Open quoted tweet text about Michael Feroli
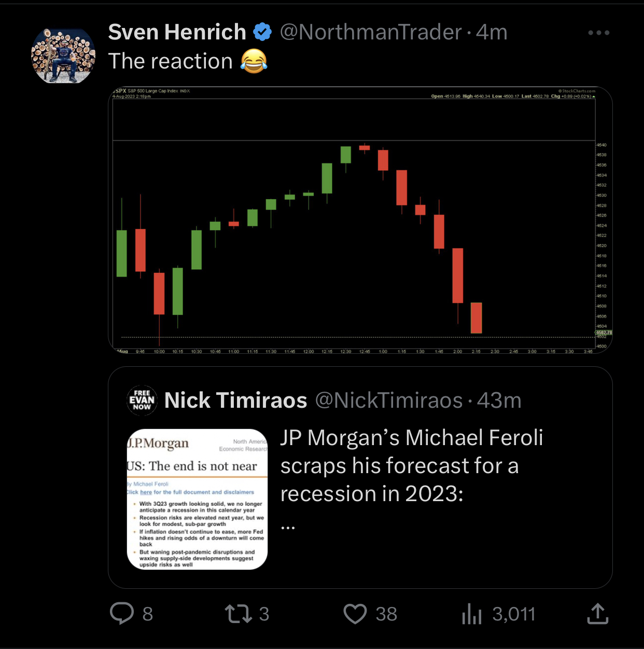Screen dimensions: 644x649 pos(411,465)
